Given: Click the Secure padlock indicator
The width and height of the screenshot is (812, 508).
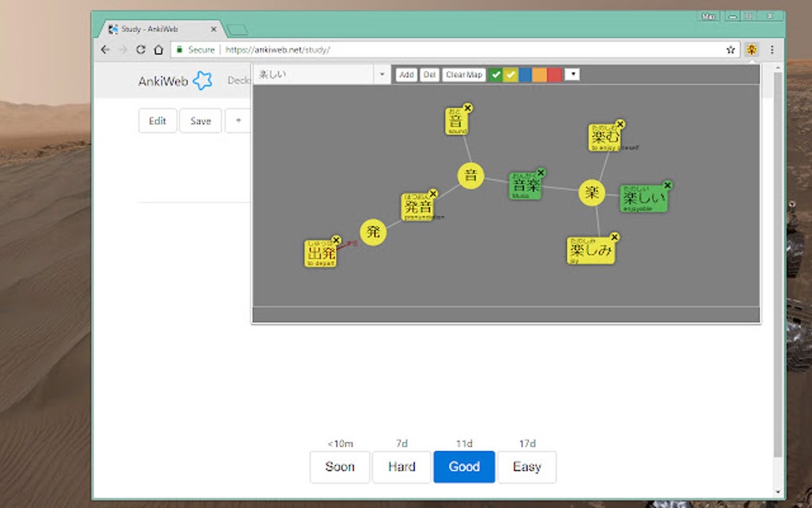Looking at the screenshot, I should point(195,49).
